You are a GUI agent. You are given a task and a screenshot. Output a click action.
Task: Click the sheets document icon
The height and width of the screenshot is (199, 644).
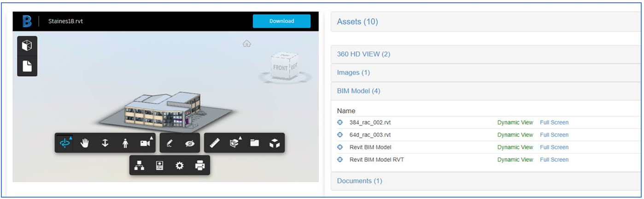point(27,66)
